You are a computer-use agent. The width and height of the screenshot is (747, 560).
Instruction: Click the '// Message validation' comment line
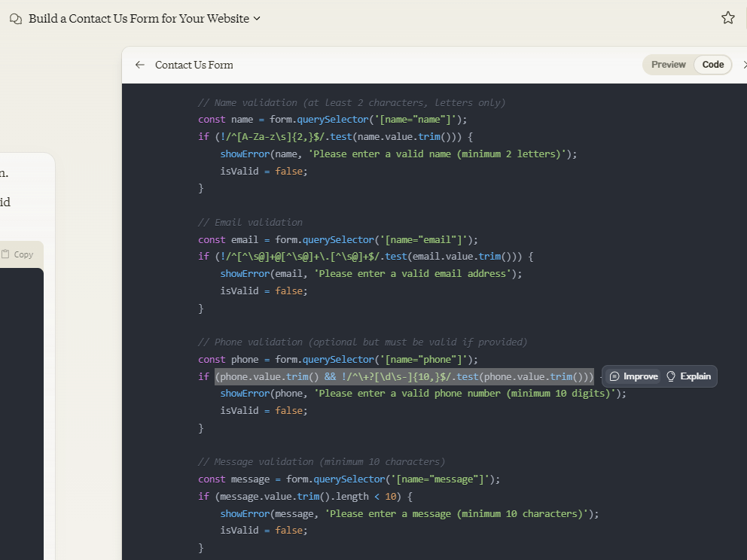tap(322, 462)
